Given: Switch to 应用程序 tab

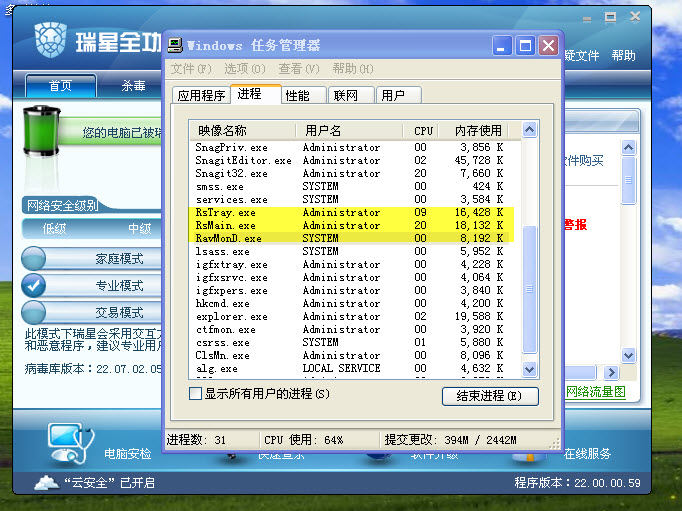Looking at the screenshot, I should click(x=201, y=95).
